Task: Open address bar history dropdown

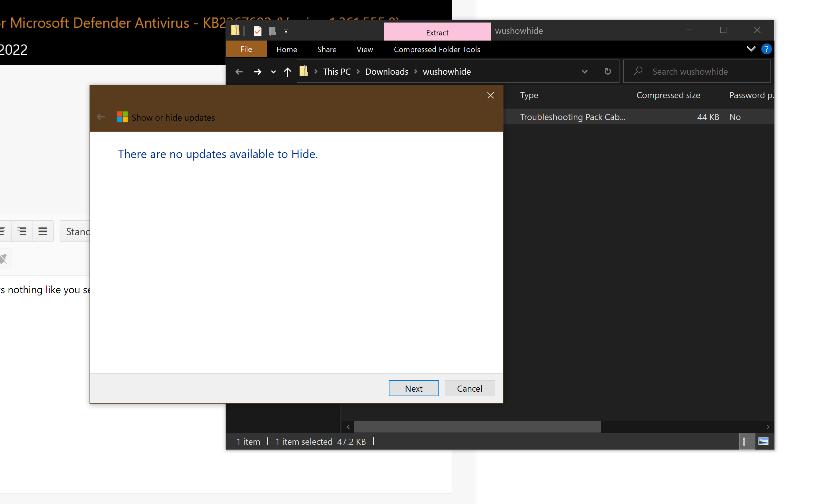Action: [x=584, y=71]
